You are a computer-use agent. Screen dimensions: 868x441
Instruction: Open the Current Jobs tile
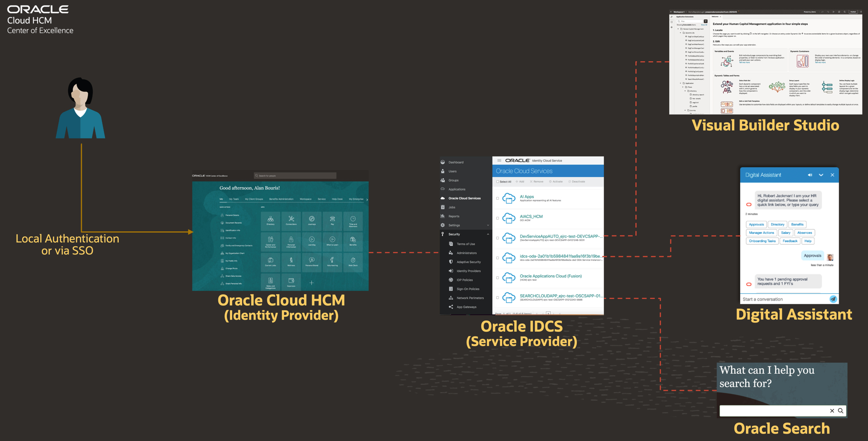[270, 262]
